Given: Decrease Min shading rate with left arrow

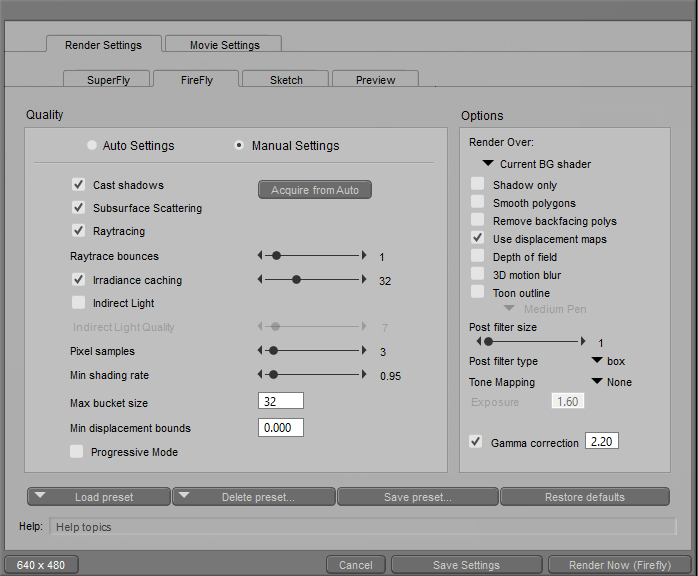Looking at the screenshot, I should pyautogui.click(x=260, y=375).
